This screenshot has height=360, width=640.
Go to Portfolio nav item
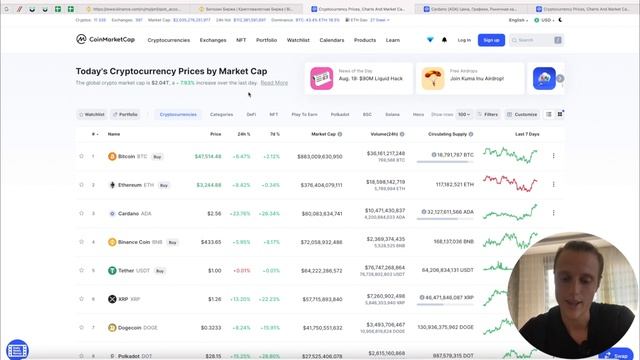(x=266, y=40)
